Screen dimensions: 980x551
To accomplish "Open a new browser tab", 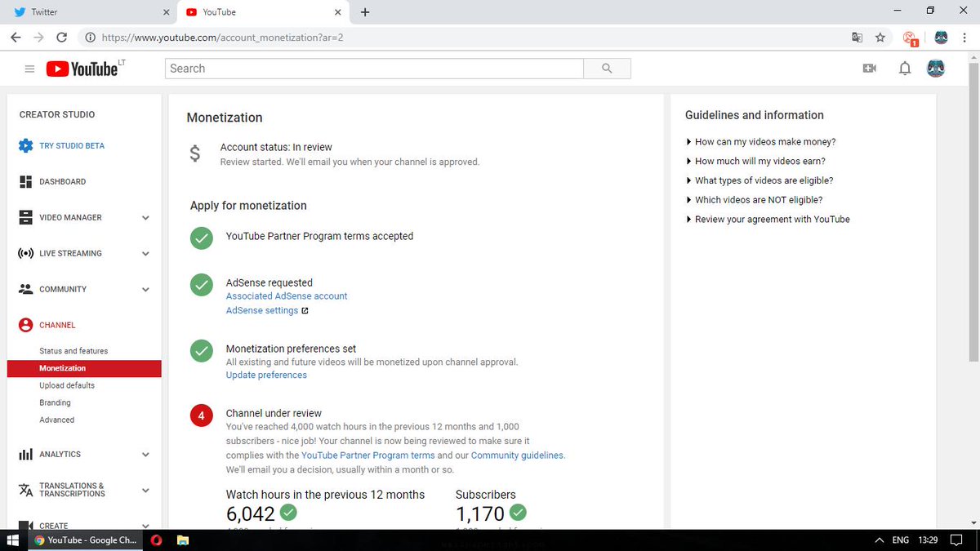I will pyautogui.click(x=364, y=12).
